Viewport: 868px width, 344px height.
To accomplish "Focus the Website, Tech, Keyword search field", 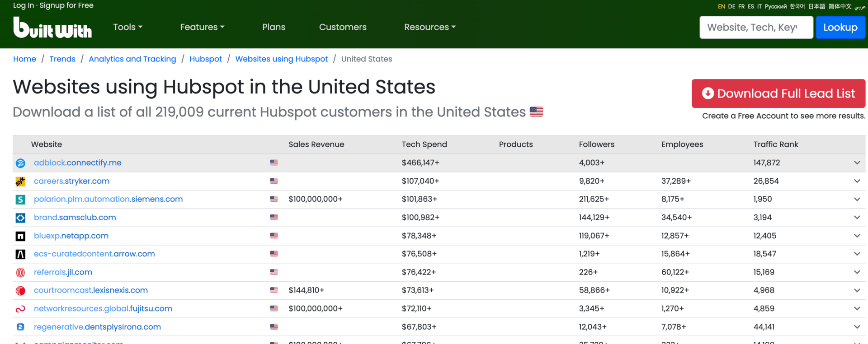I will click(x=756, y=28).
